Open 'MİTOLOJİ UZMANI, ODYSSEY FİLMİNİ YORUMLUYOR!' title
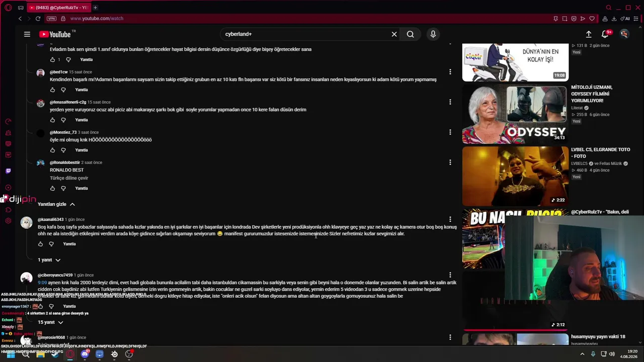 point(592,94)
